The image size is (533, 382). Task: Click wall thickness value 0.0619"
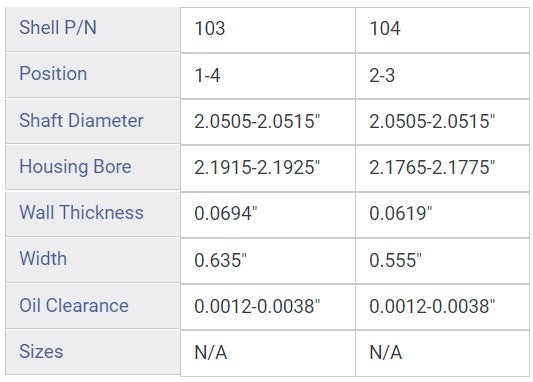442,214
